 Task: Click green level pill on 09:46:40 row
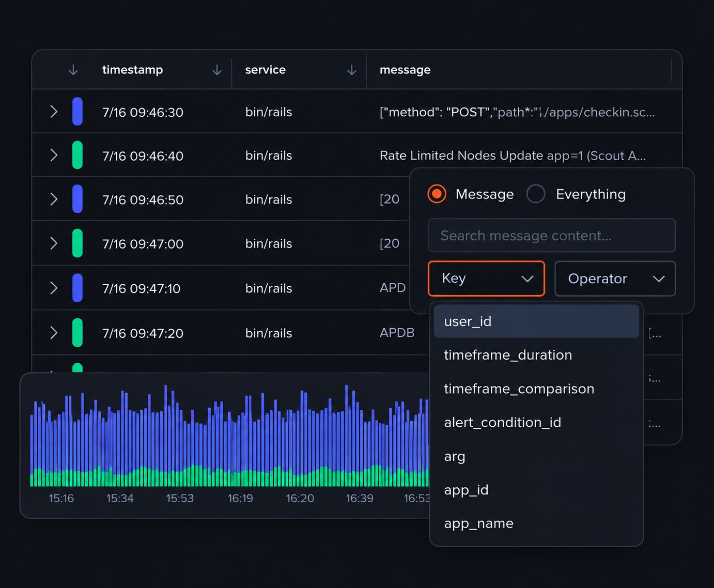[77, 155]
